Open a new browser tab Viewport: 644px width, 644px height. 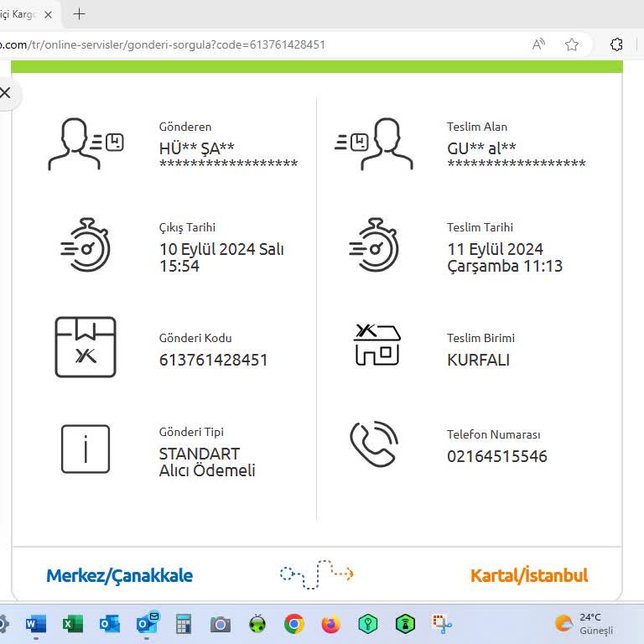pyautogui.click(x=80, y=13)
